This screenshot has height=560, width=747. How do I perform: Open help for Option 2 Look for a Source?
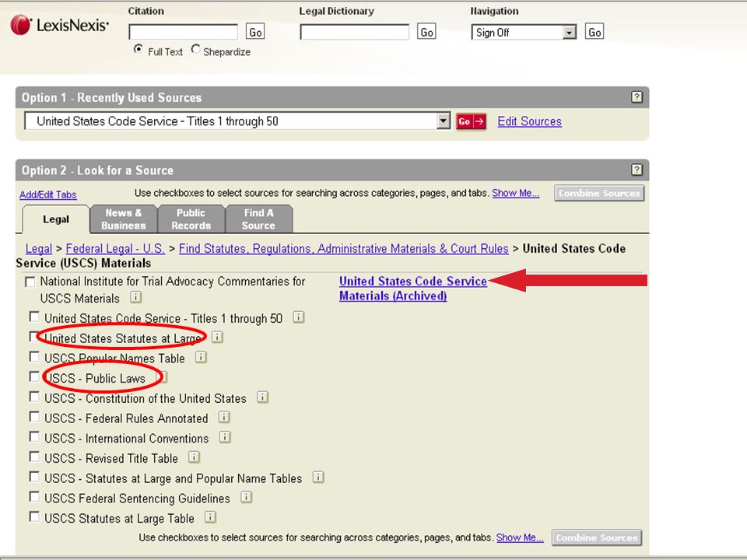click(637, 170)
